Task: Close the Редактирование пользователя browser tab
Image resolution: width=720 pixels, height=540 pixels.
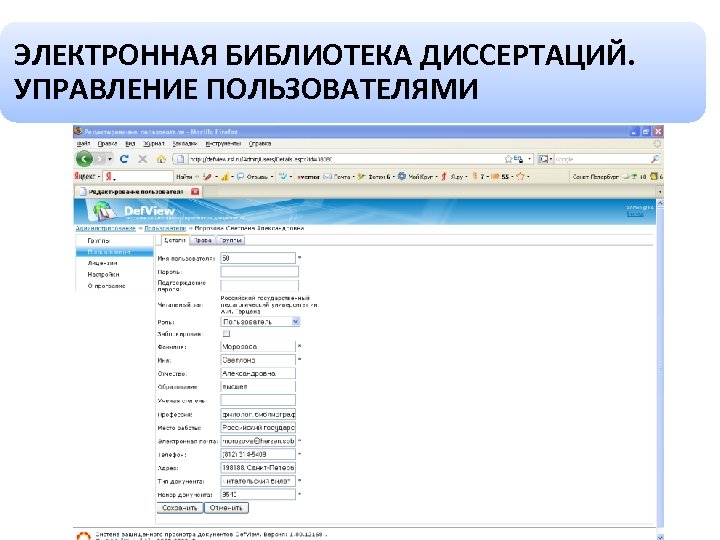Action: click(195, 191)
